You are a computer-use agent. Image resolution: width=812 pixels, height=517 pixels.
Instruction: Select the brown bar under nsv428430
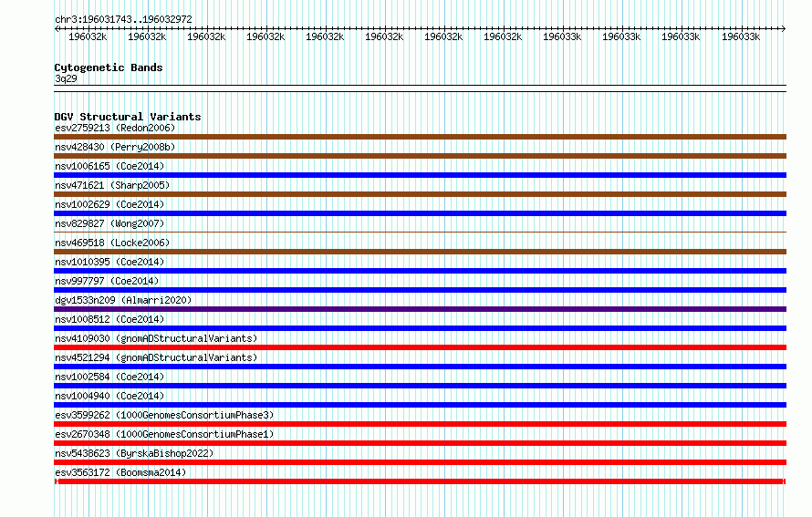(x=420, y=156)
